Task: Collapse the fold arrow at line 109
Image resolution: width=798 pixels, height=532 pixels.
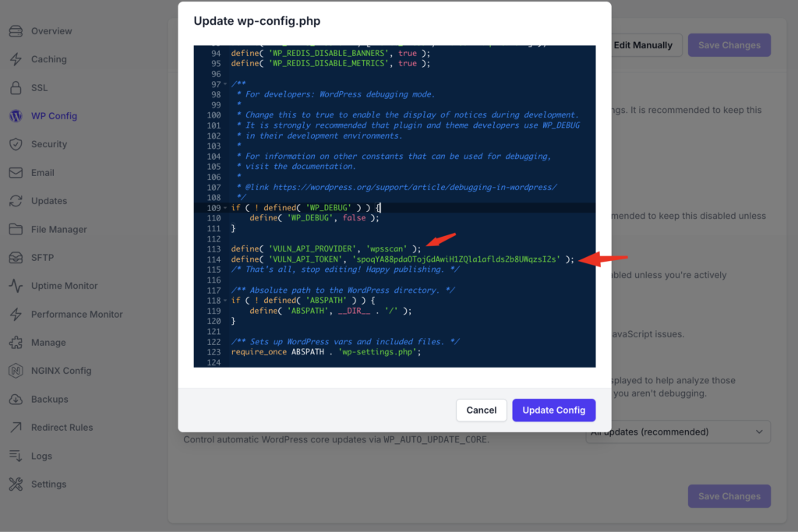Action: point(225,208)
